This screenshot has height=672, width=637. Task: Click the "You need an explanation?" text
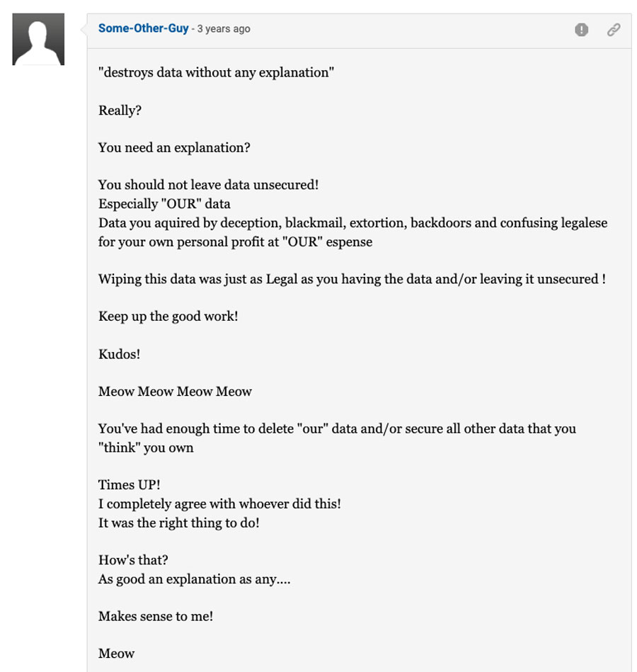[x=174, y=148]
